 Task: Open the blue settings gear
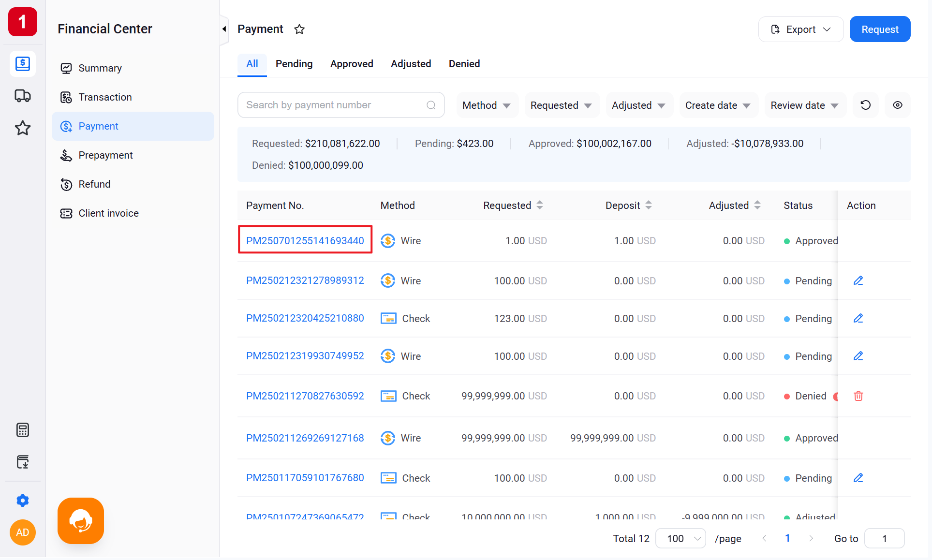(x=23, y=501)
